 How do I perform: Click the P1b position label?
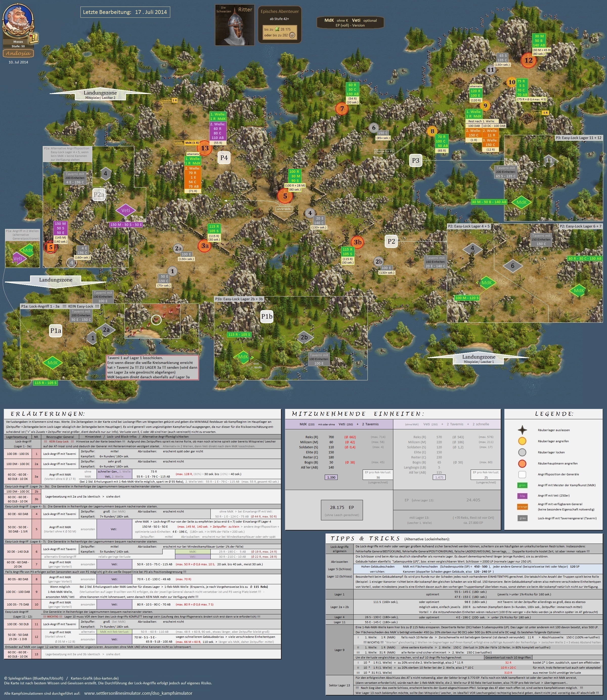tap(267, 316)
